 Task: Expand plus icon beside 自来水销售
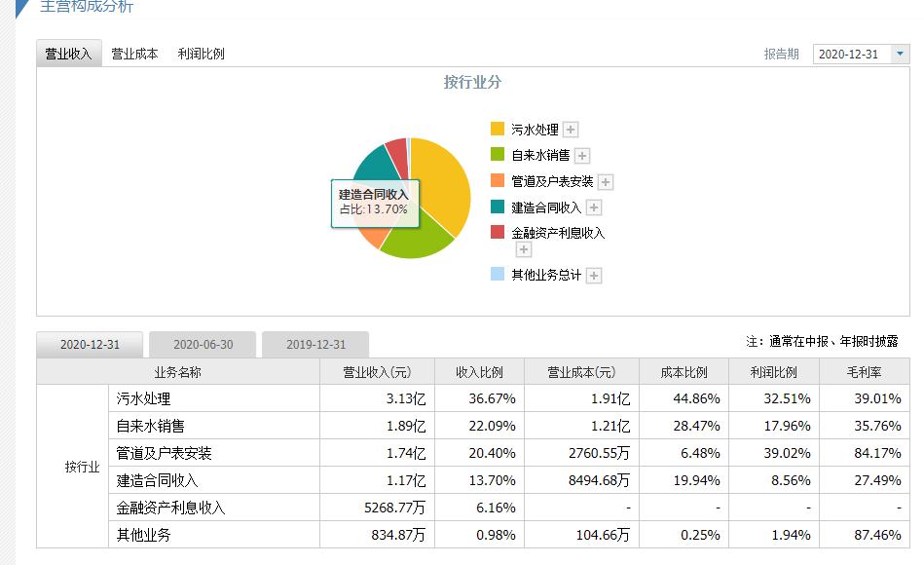click(582, 156)
